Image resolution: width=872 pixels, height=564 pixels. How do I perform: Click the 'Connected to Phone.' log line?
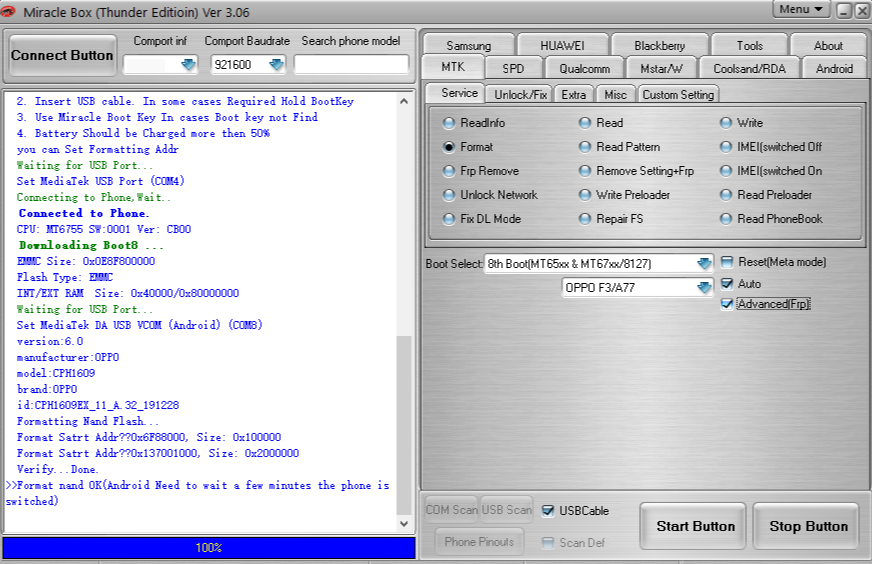pos(83,213)
